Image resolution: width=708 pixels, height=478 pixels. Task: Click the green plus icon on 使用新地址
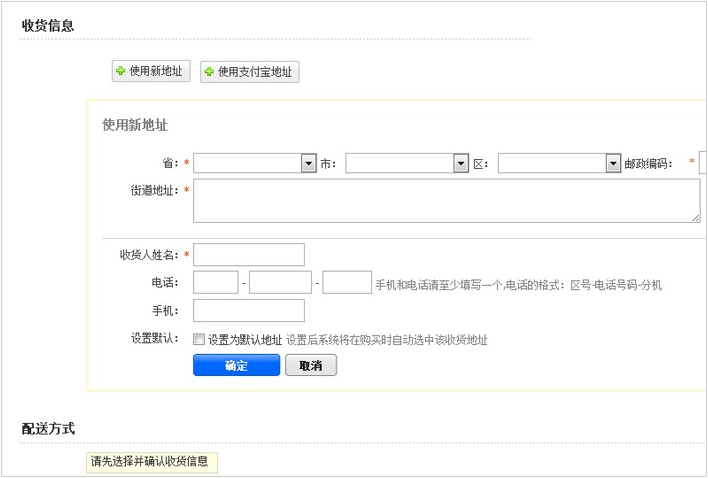(x=121, y=72)
